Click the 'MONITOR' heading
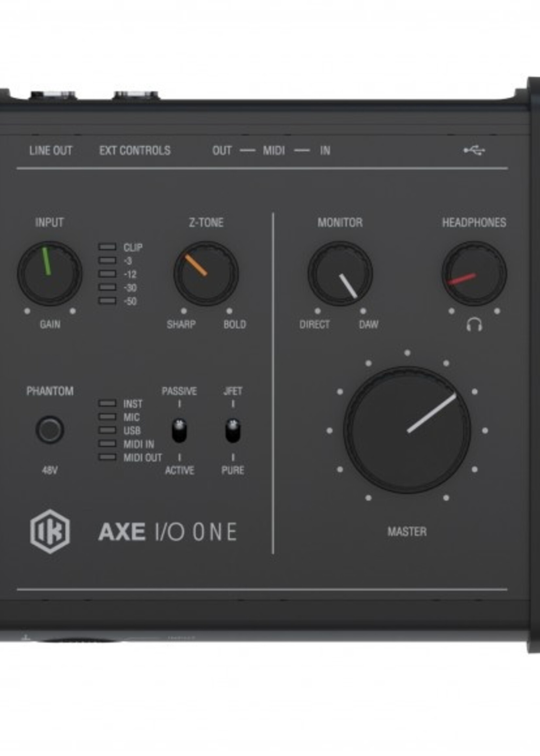Image resolution: width=540 pixels, height=756 pixels. [340, 222]
